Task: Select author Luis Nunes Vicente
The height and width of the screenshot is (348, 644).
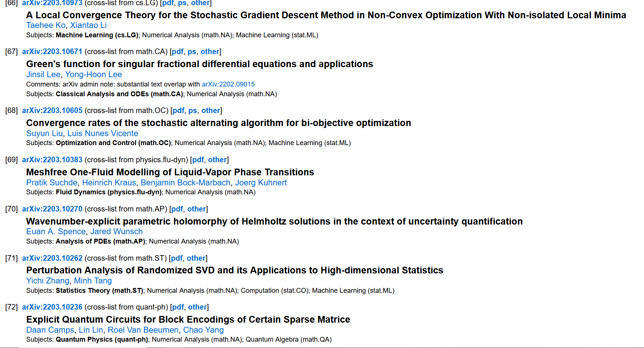Action: [x=103, y=133]
